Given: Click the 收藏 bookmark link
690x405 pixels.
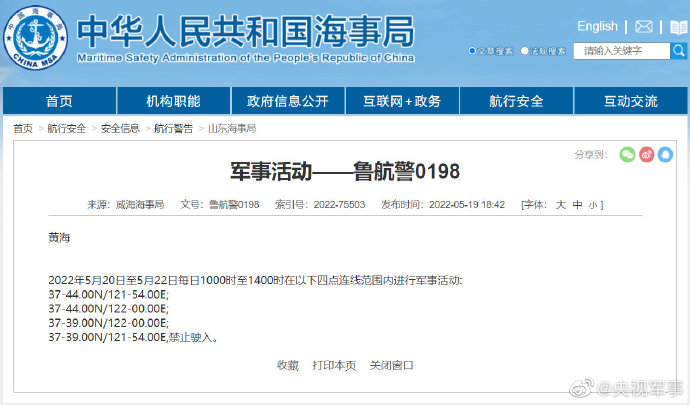Looking at the screenshot, I should pyautogui.click(x=288, y=365).
